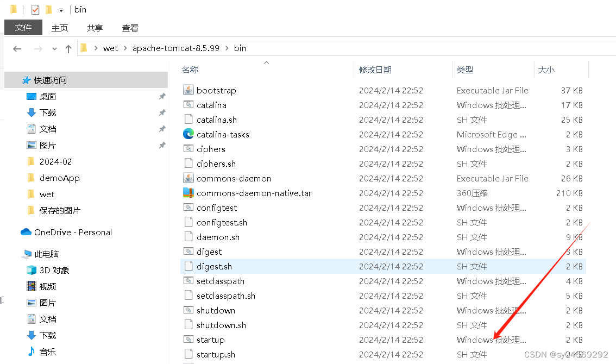Click the catalina.sh file icon
Viewport: 616px width, 364px height.
[x=188, y=120]
